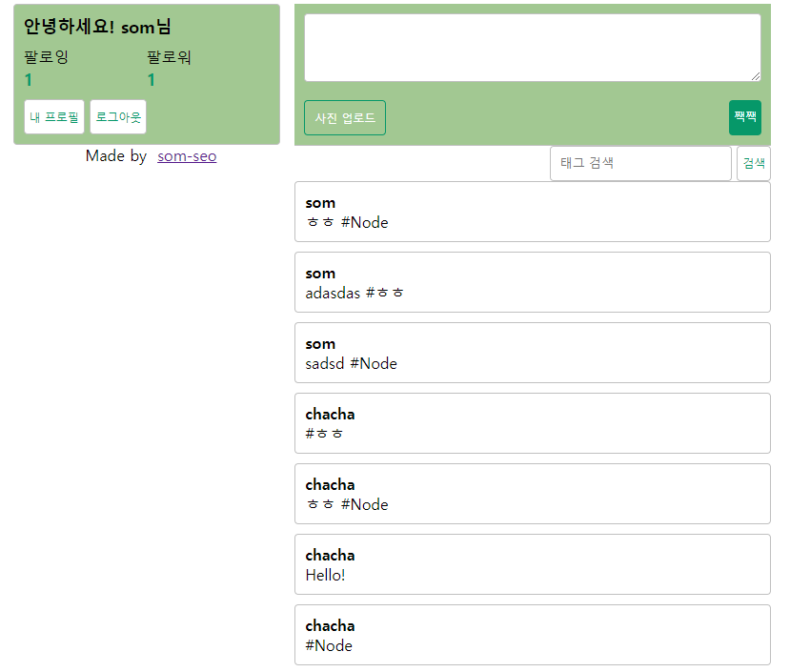This screenshot has height=672, width=790.
Task: Select som's username on the first post
Action: click(x=318, y=202)
